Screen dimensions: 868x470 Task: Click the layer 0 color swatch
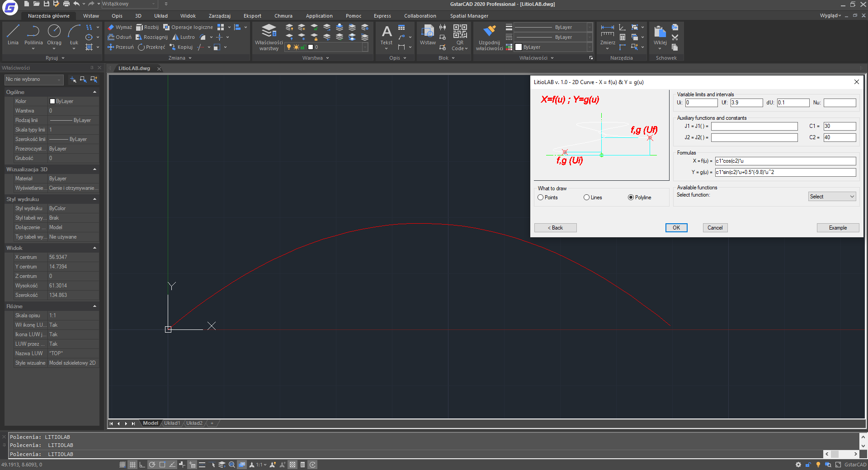click(x=311, y=47)
